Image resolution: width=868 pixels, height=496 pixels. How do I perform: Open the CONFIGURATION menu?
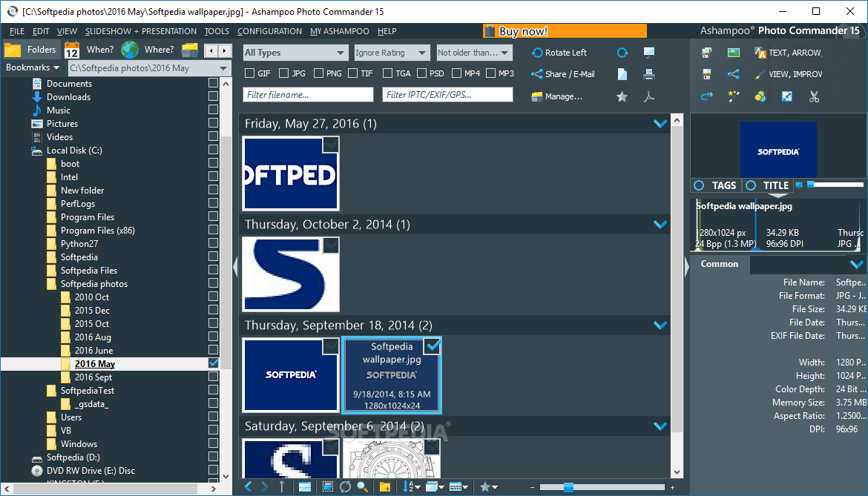[x=269, y=32]
